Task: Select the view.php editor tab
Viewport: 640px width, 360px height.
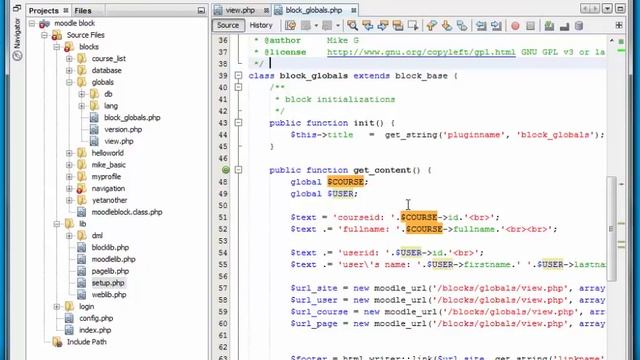Action: [x=241, y=10]
